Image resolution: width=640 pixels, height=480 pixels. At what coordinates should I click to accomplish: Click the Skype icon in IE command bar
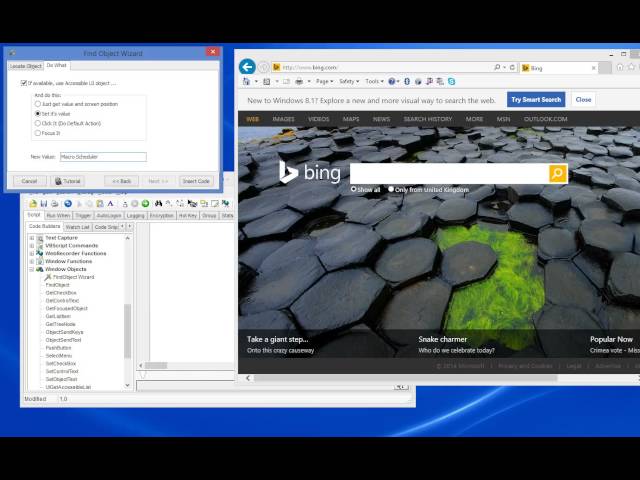click(x=451, y=82)
